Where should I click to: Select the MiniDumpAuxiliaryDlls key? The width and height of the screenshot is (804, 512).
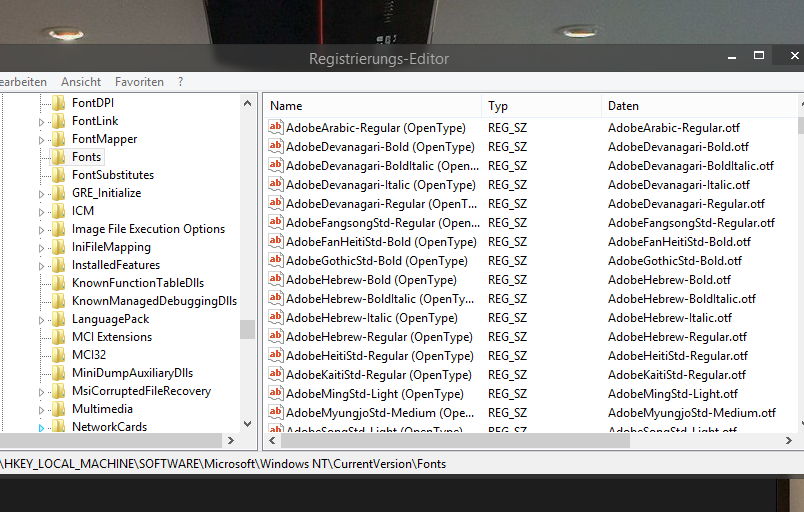[132, 373]
